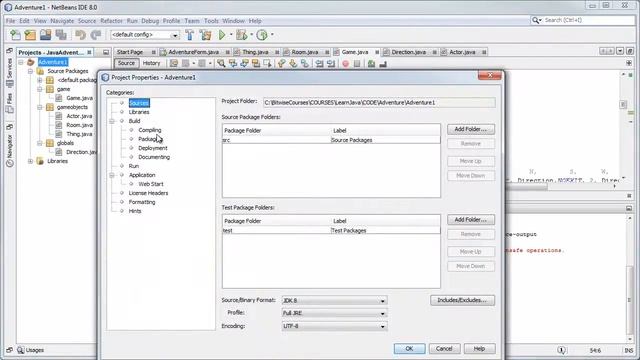The image size is (640, 360).
Task: Open the File menu
Action: [10, 21]
